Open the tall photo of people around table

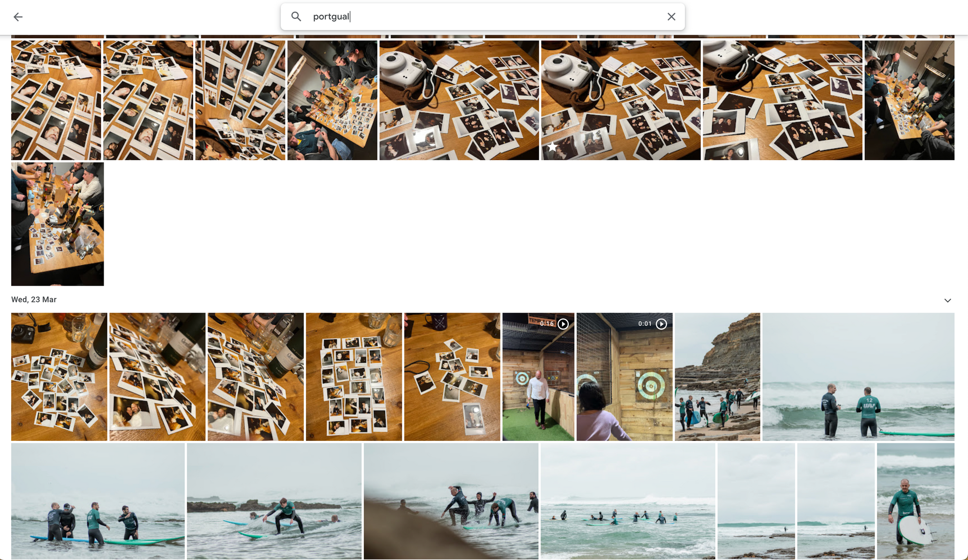(57, 224)
